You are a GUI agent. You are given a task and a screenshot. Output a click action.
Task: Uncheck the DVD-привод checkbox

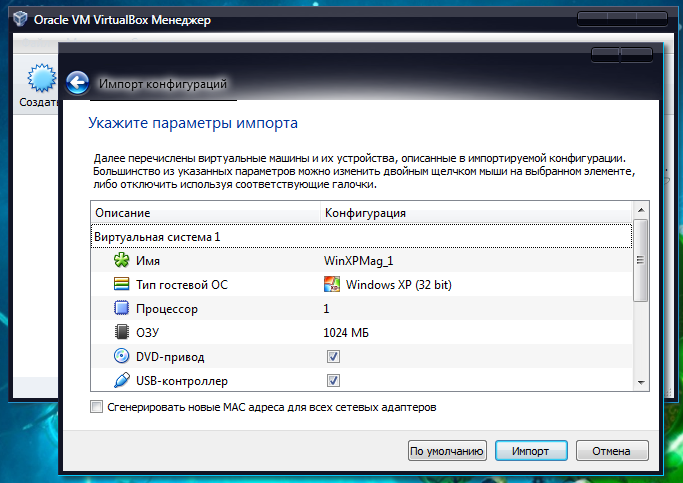333,356
